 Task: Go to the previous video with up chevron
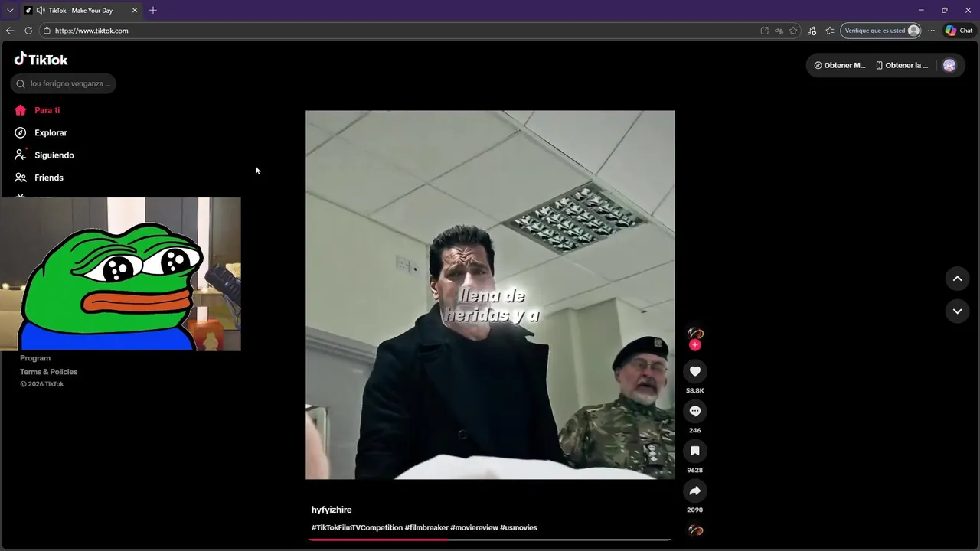(957, 279)
